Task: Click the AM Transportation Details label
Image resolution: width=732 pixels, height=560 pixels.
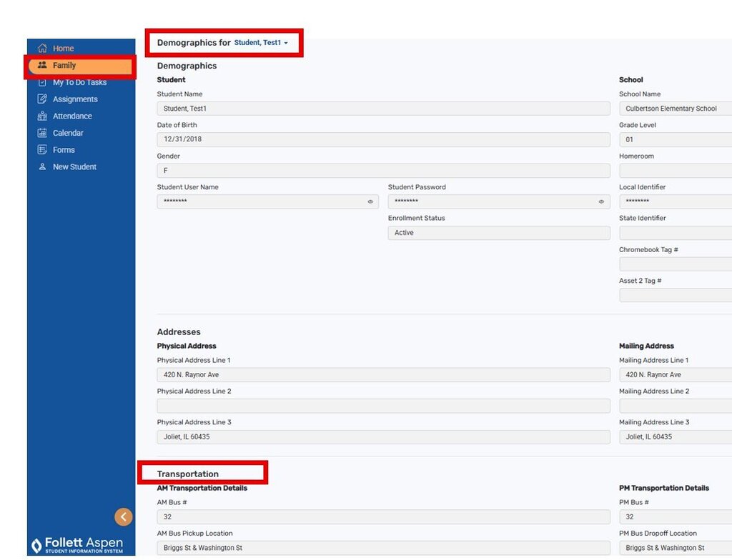Action: point(202,488)
